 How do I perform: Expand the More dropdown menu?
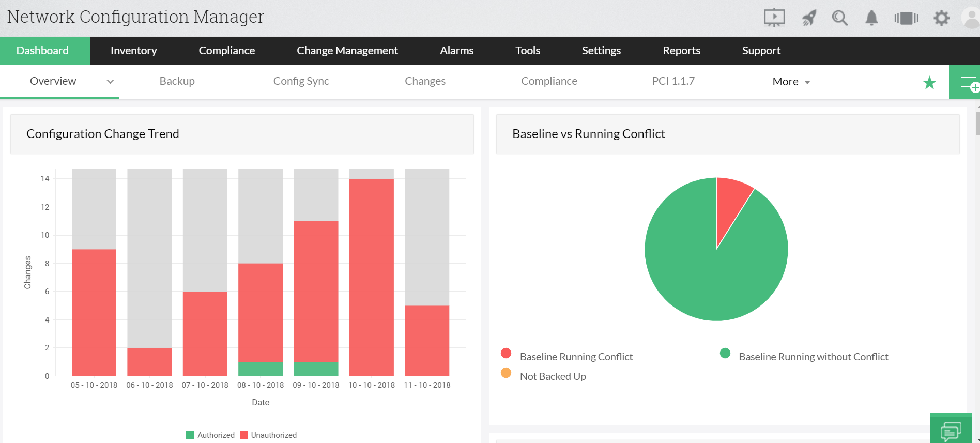click(791, 82)
